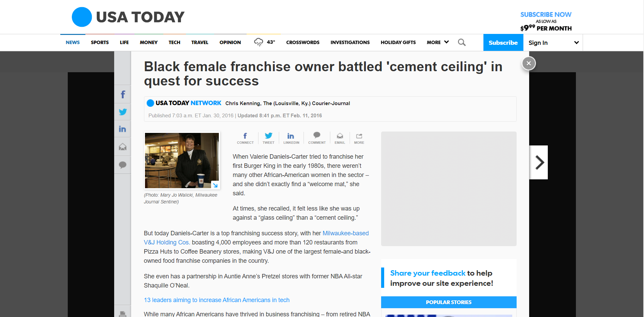Open the OPINION section
The height and width of the screenshot is (317, 644).
(x=230, y=42)
